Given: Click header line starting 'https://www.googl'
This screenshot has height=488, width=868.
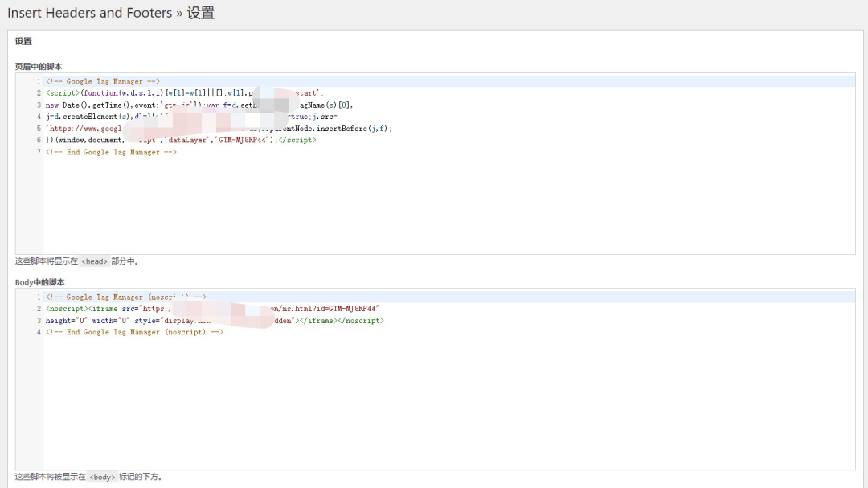Looking at the screenshot, I should pyautogui.click(x=219, y=129).
